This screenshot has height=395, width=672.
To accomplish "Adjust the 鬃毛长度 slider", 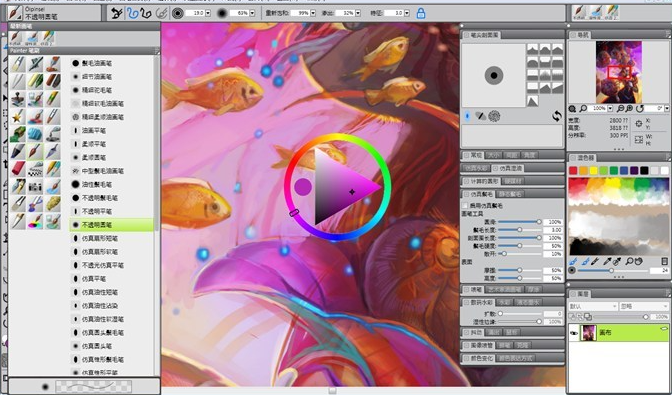I will (519, 230).
